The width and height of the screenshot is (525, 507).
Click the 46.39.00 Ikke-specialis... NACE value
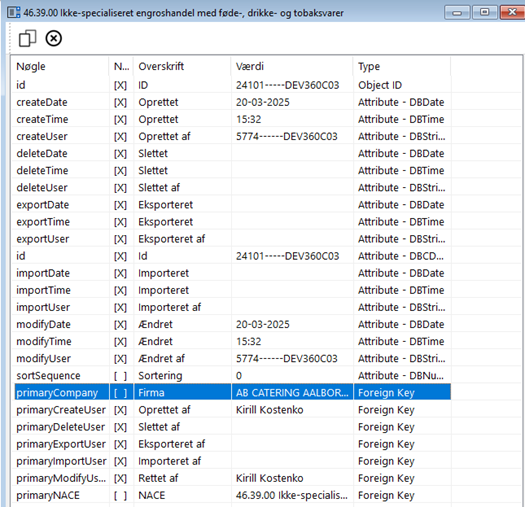[x=292, y=495]
